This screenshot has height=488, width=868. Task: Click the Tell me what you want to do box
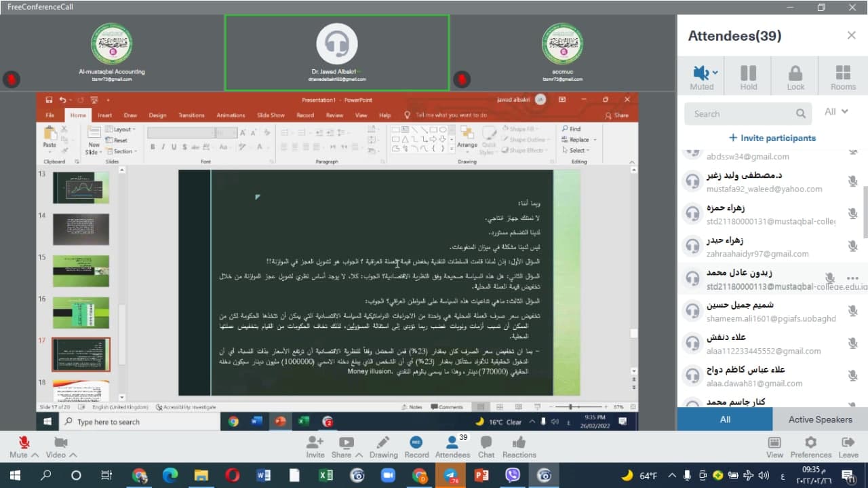pos(446,115)
